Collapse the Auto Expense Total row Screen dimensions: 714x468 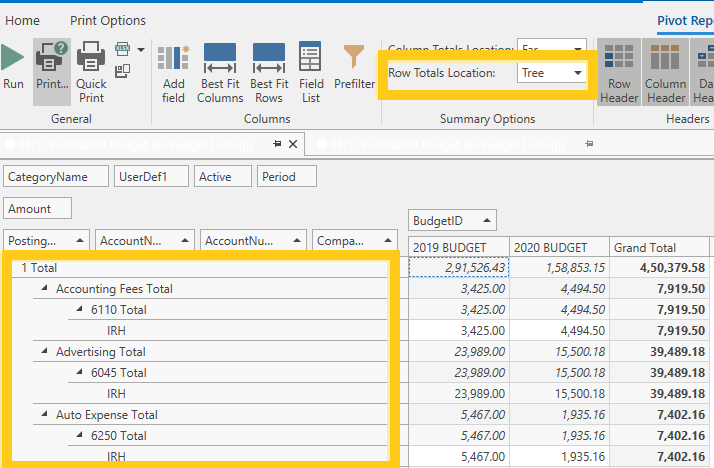click(x=44, y=414)
